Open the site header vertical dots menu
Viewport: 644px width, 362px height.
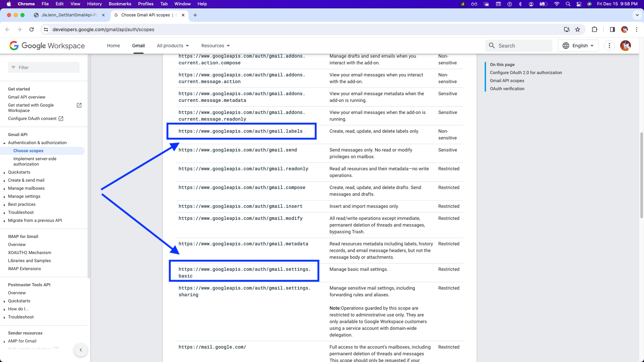pos(609,46)
